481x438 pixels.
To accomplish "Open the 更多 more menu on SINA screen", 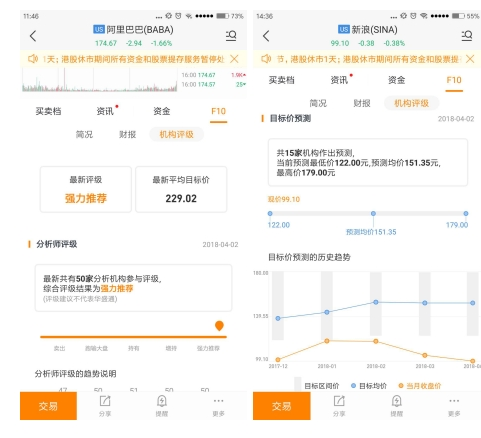I will point(454,406).
